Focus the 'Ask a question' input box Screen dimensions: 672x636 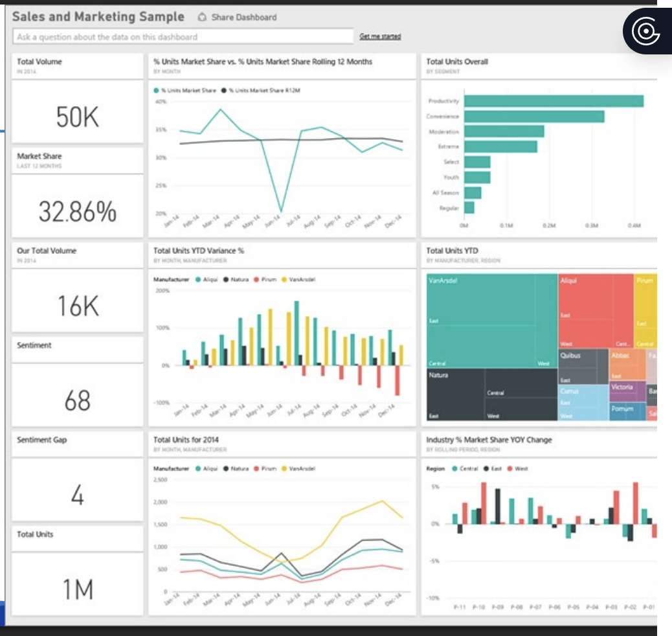[x=183, y=37]
